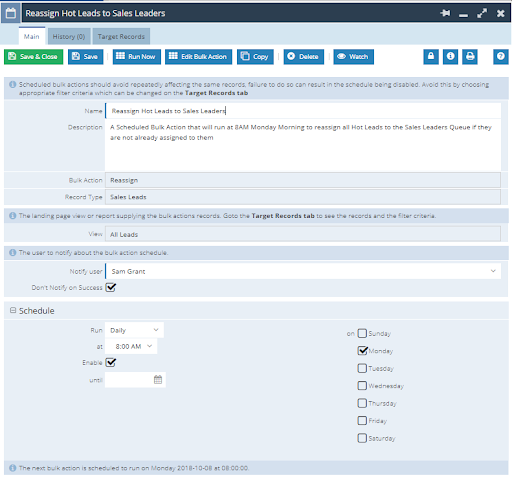Open the Run frequency Daily dropdown

tap(134, 330)
